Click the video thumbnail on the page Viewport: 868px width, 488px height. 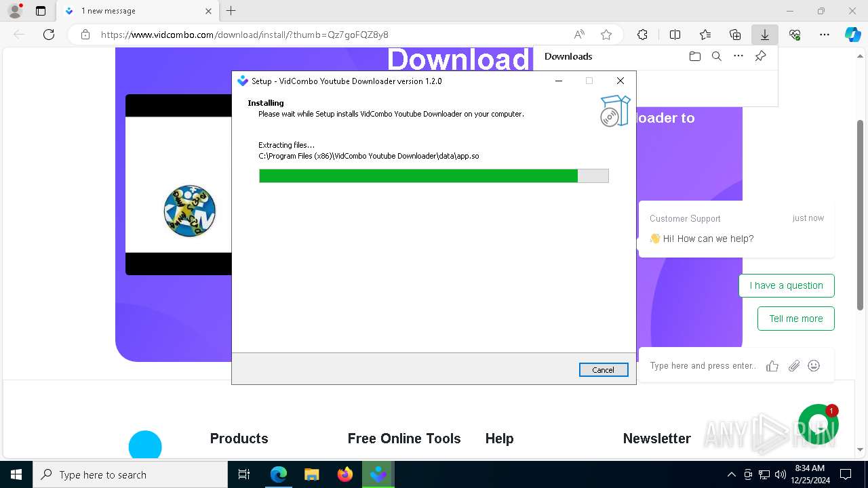coord(179,184)
